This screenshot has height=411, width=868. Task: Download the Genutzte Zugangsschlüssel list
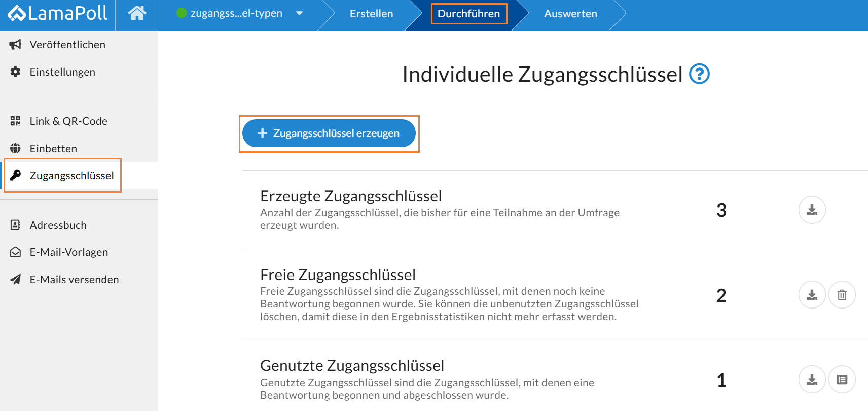[x=812, y=380]
